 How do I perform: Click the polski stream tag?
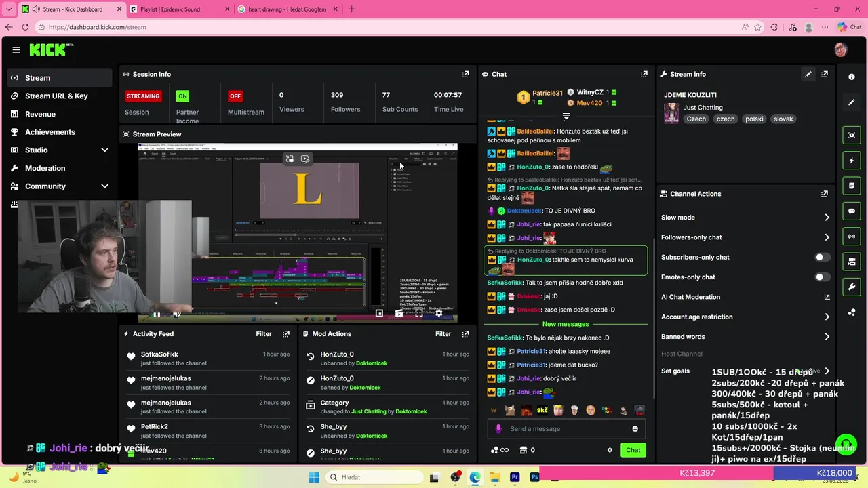[754, 119]
